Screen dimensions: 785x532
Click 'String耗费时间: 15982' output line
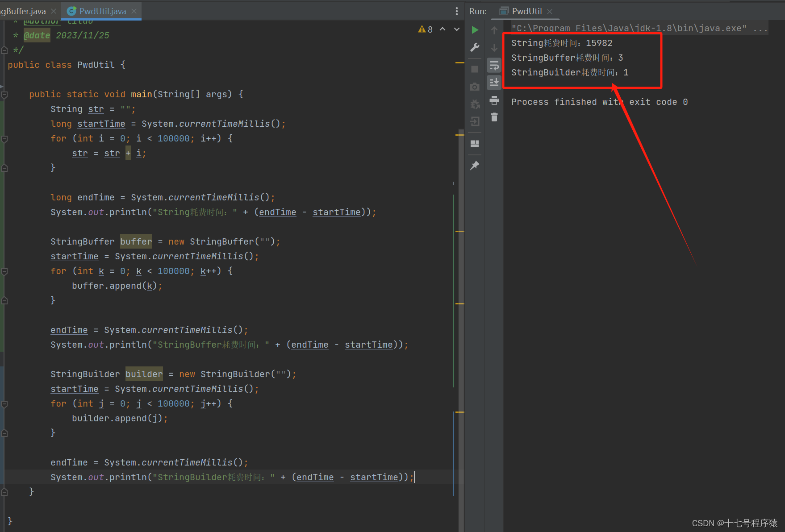[562, 43]
